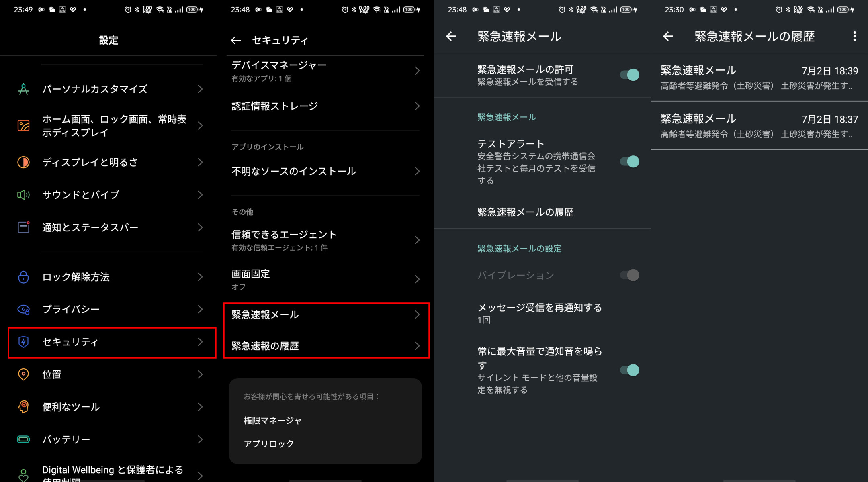This screenshot has height=482, width=868.
Task: Open 緊急速報メール in security list
Action: pos(325,315)
